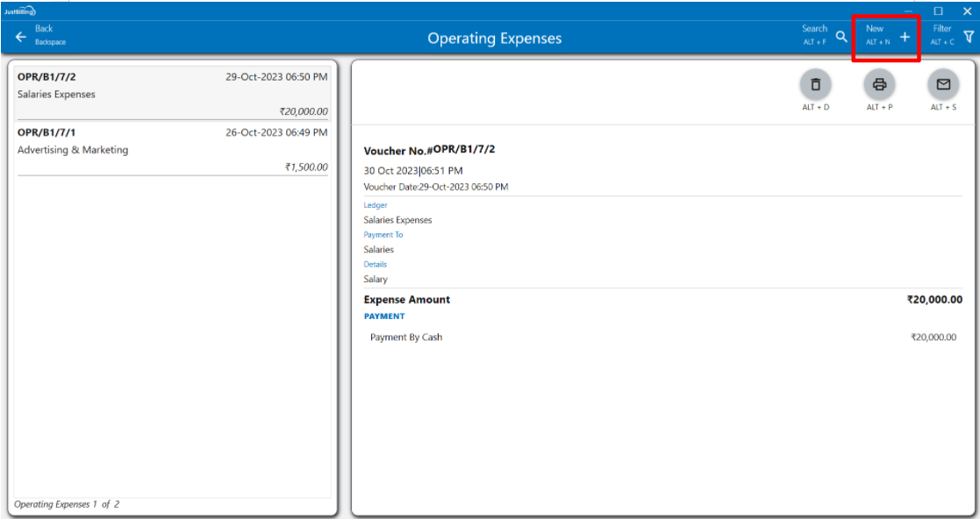The image size is (980, 519).
Task: Click the back arrow icon
Action: 21,37
